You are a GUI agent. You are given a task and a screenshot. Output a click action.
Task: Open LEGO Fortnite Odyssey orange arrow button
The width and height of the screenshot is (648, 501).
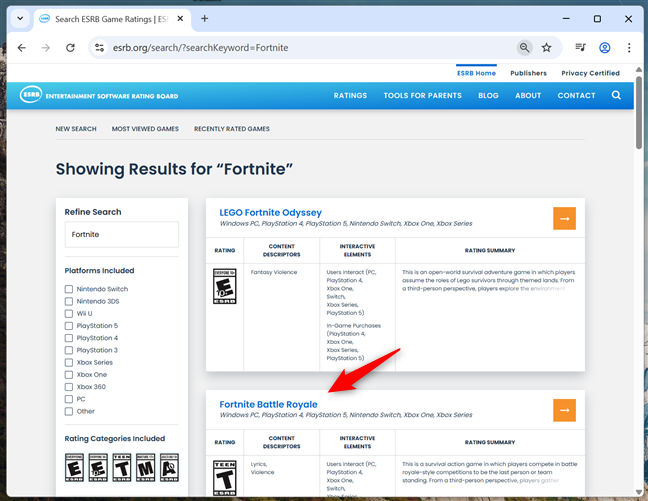click(x=564, y=218)
